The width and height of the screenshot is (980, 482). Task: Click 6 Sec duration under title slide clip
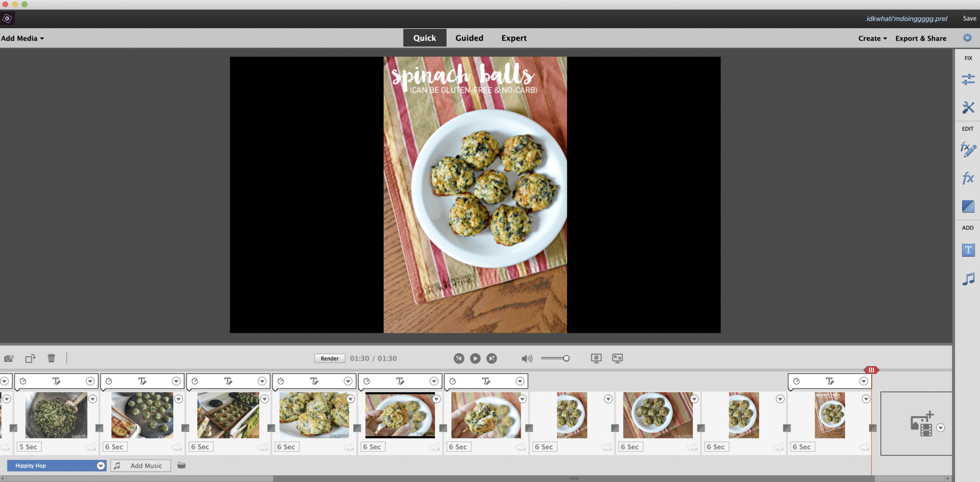coord(802,447)
